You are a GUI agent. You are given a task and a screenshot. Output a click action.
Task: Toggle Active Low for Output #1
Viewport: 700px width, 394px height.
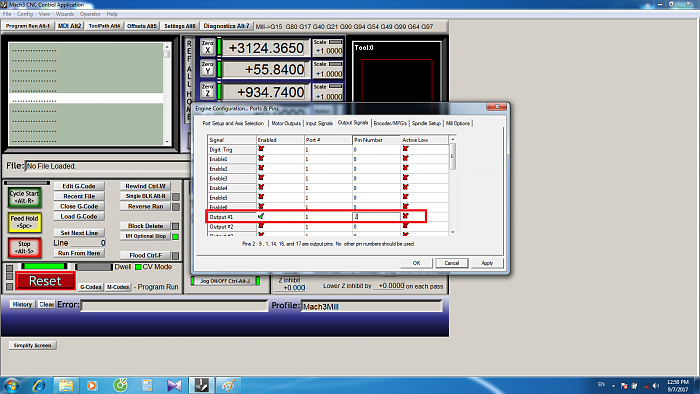click(x=406, y=216)
